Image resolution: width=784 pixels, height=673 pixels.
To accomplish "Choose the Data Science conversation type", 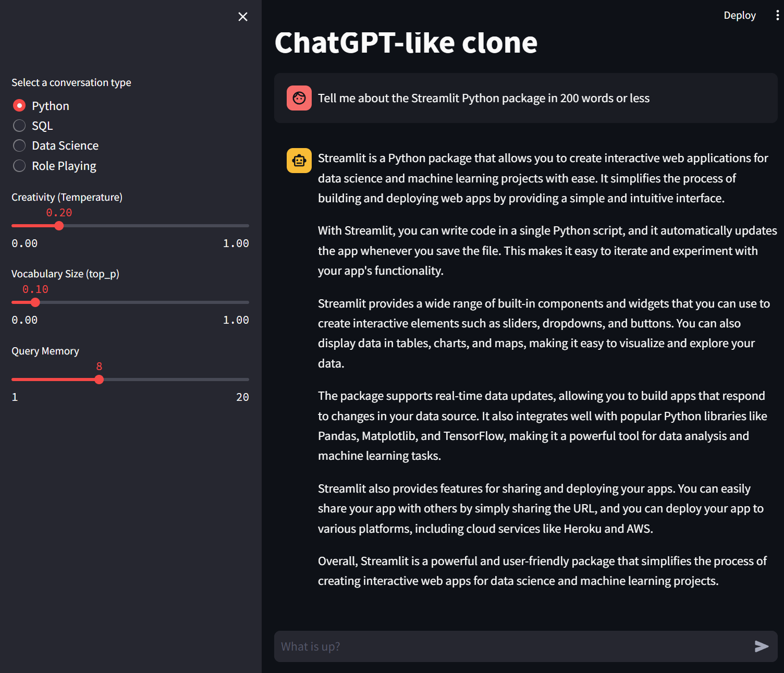I will coord(19,145).
